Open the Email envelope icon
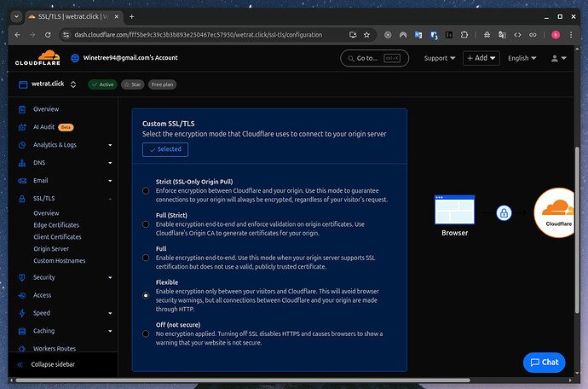This screenshot has width=588, height=389. click(22, 181)
